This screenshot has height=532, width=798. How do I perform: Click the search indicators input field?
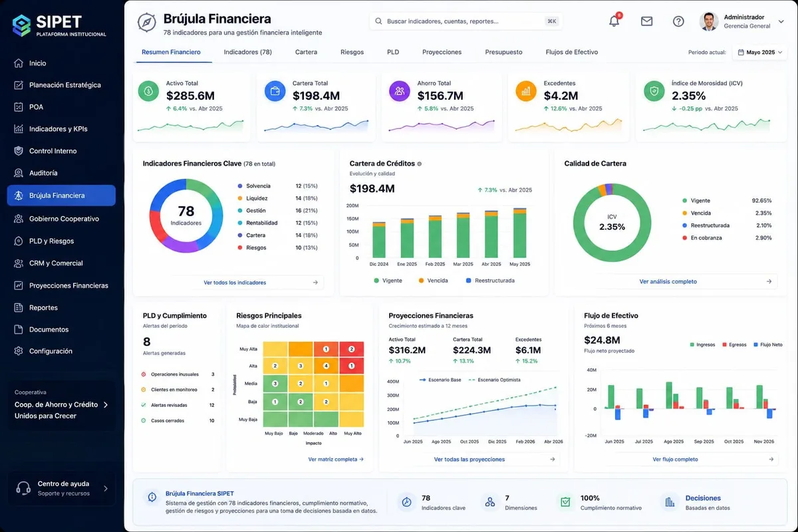(465, 21)
